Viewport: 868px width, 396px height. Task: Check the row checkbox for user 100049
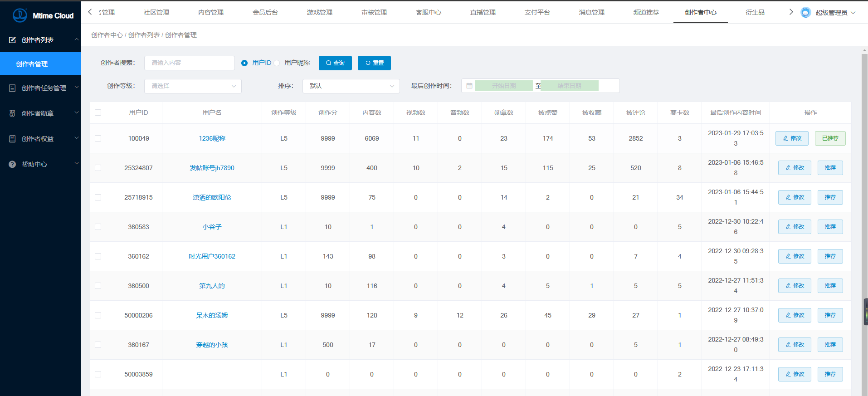(x=98, y=138)
